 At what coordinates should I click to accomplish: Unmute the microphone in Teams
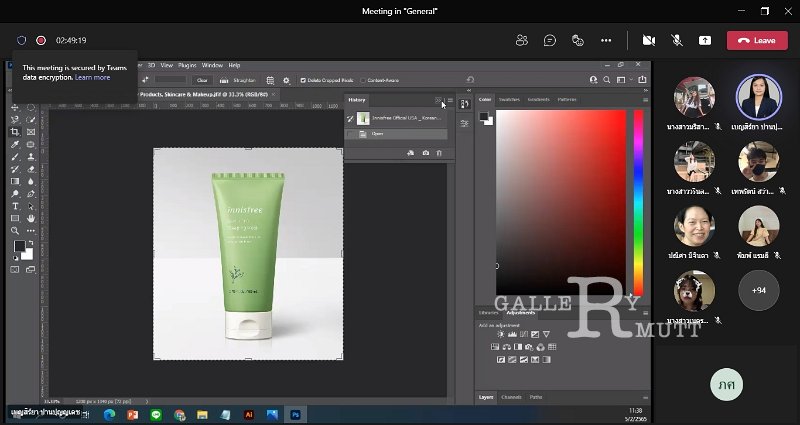point(676,40)
